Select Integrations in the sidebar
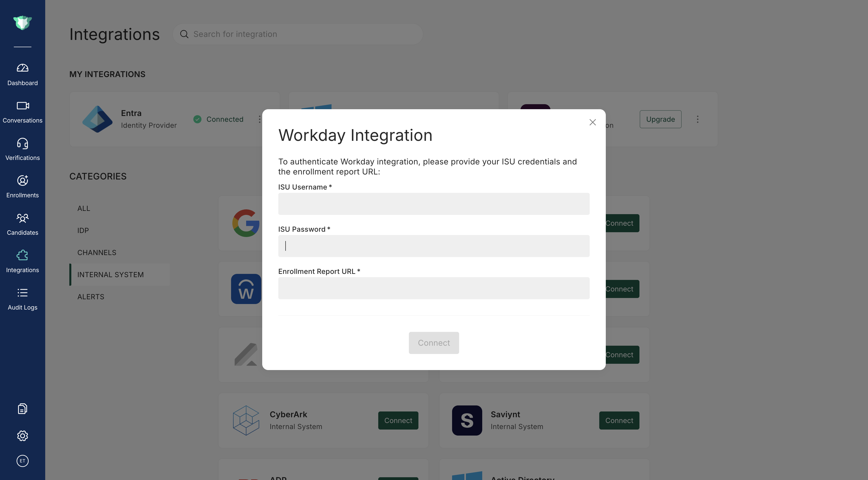 (x=23, y=262)
